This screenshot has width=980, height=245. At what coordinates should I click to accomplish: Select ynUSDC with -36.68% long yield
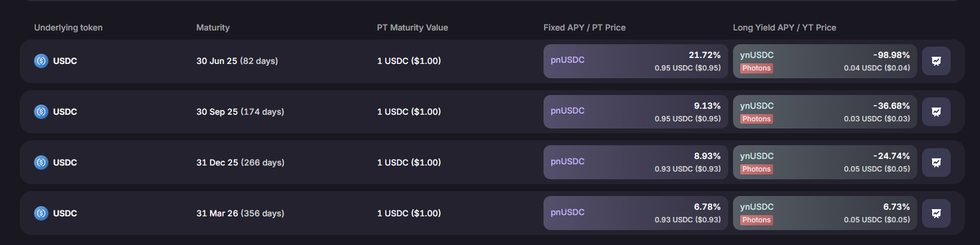point(825,112)
